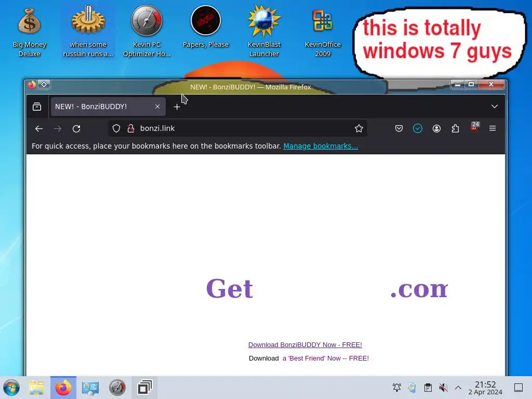Expand hidden system tray icons arrow

[458, 388]
